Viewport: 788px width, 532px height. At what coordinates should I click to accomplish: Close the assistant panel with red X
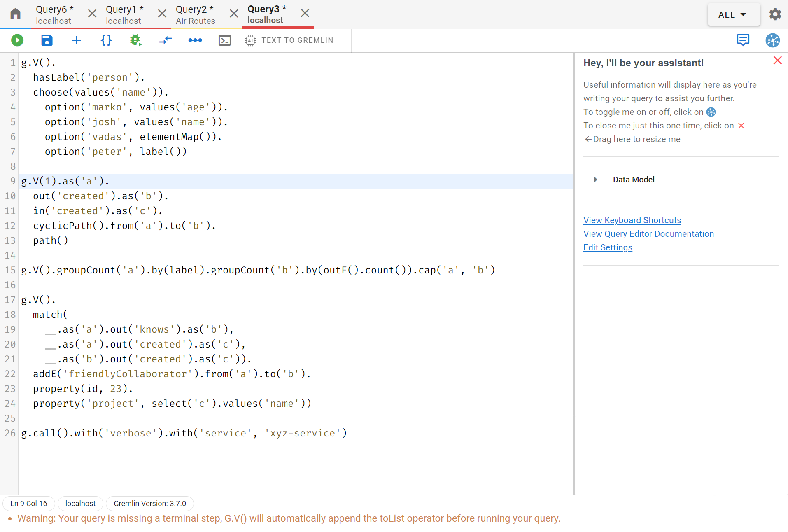pos(778,61)
